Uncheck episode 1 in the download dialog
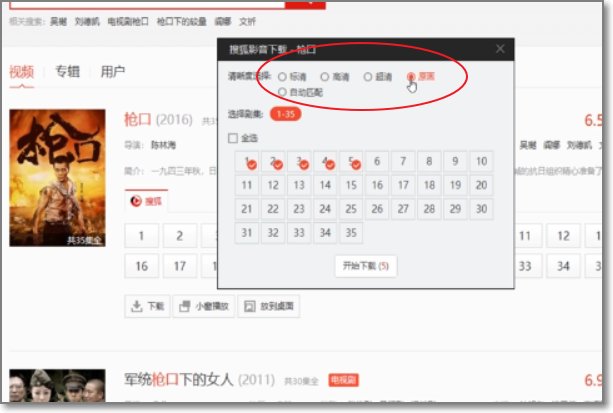This screenshot has width=613, height=413. click(247, 161)
